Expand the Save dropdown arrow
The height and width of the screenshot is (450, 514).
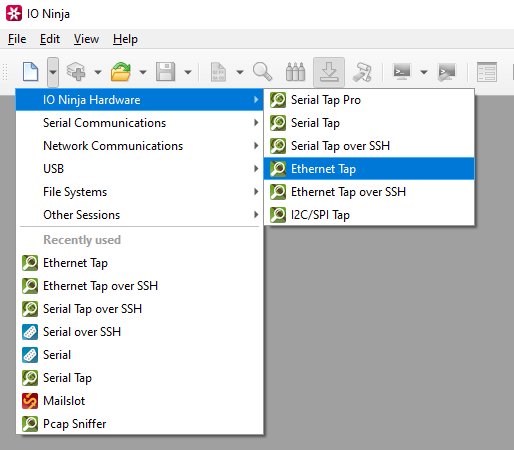click(188, 72)
